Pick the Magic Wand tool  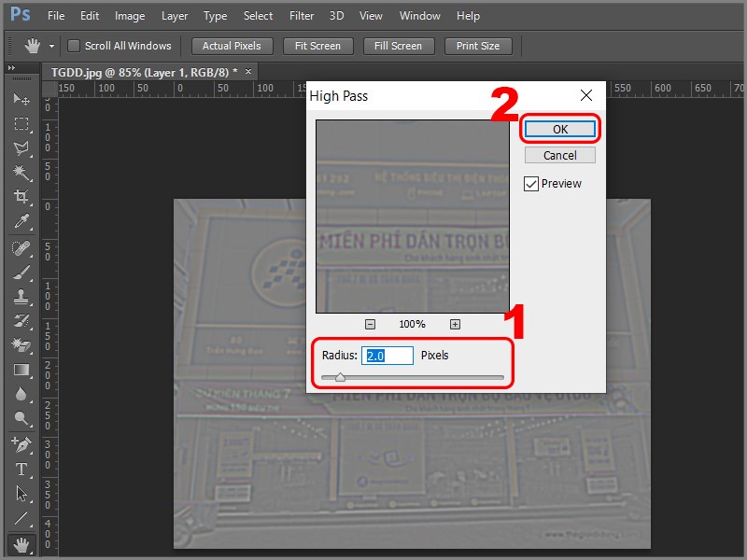point(21,173)
